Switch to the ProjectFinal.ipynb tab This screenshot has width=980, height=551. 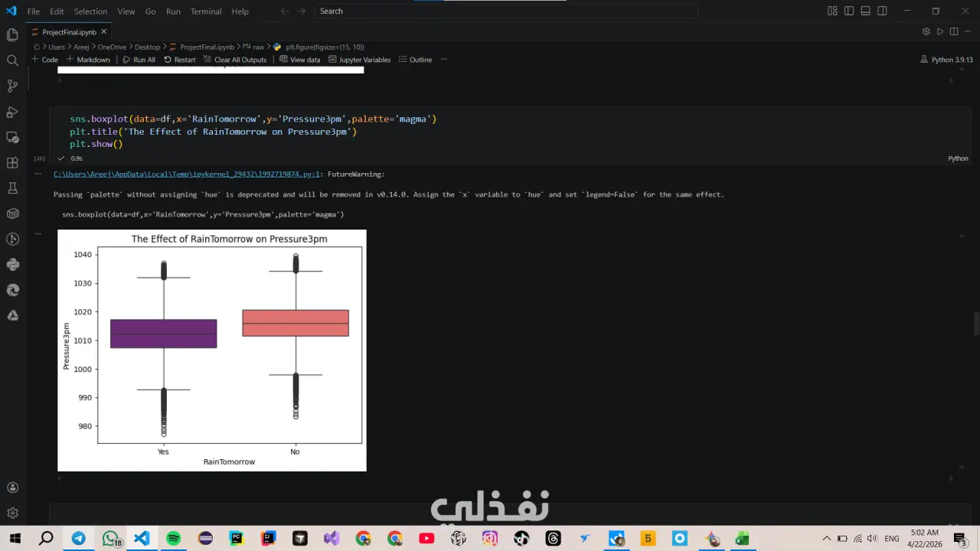pyautogui.click(x=69, y=32)
